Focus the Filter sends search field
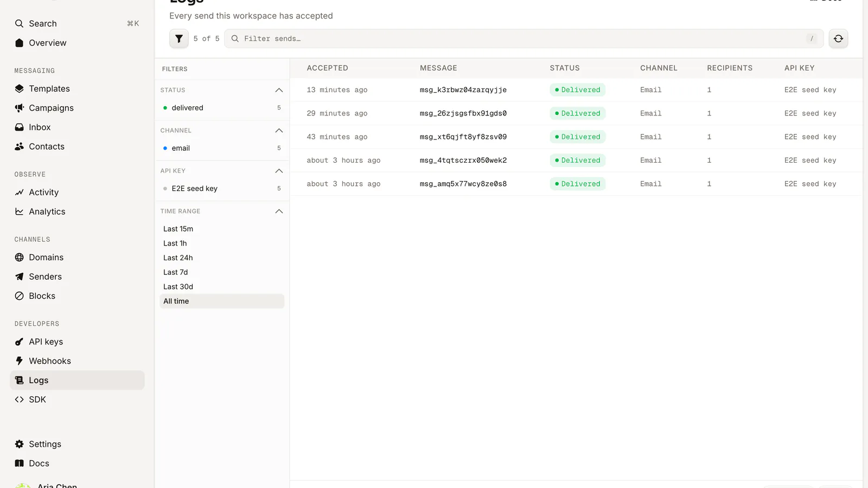 point(524,38)
